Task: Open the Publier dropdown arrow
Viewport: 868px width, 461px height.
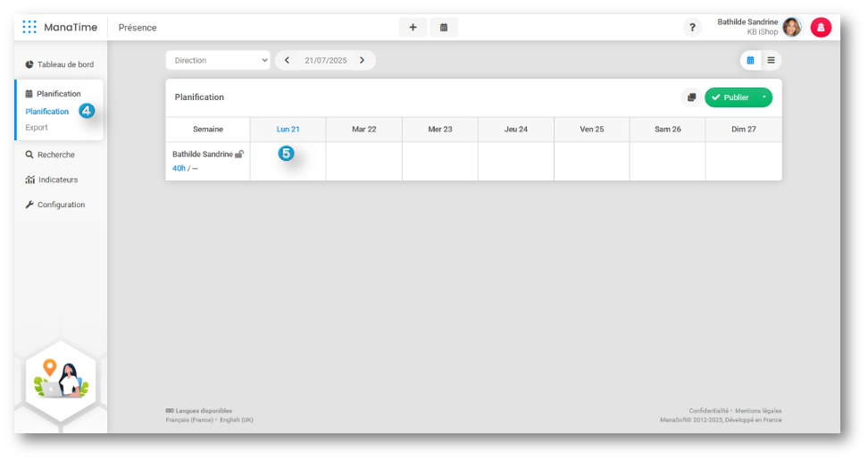Action: pyautogui.click(x=764, y=97)
